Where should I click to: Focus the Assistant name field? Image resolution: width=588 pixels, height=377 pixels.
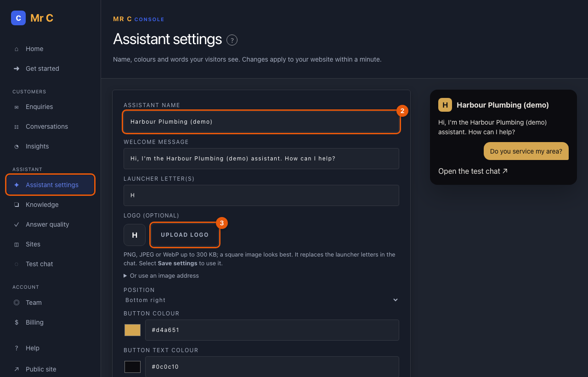click(261, 122)
